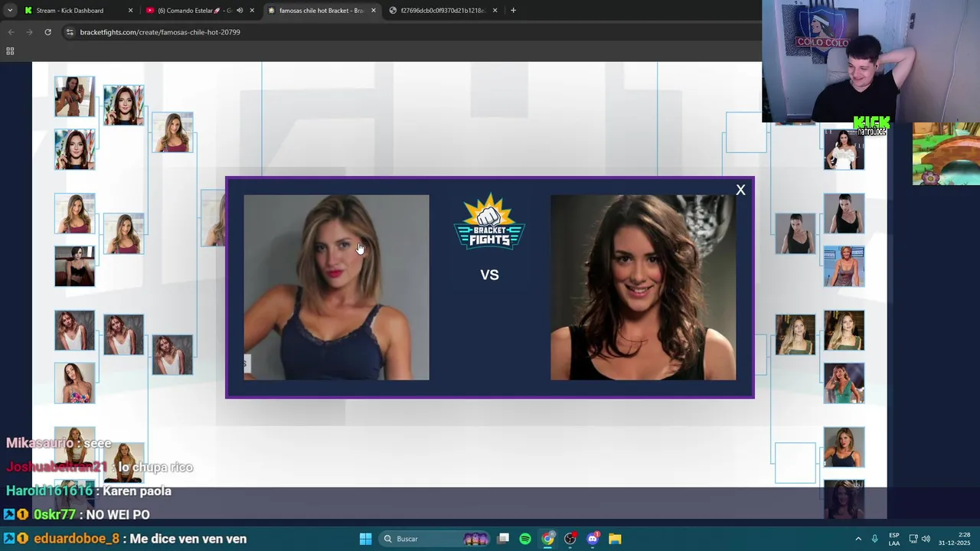Show hidden system tray icons
The height and width of the screenshot is (551, 980).
[858, 539]
